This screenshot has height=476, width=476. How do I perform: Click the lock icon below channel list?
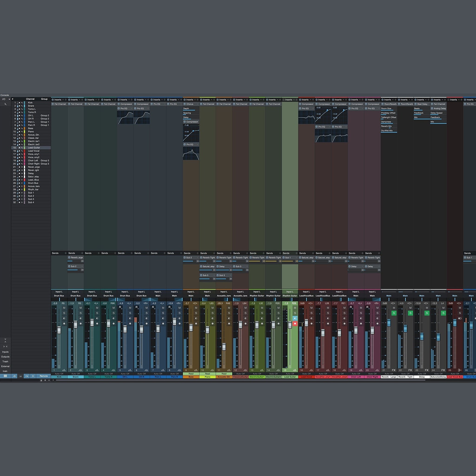pyautogui.click(x=41, y=380)
